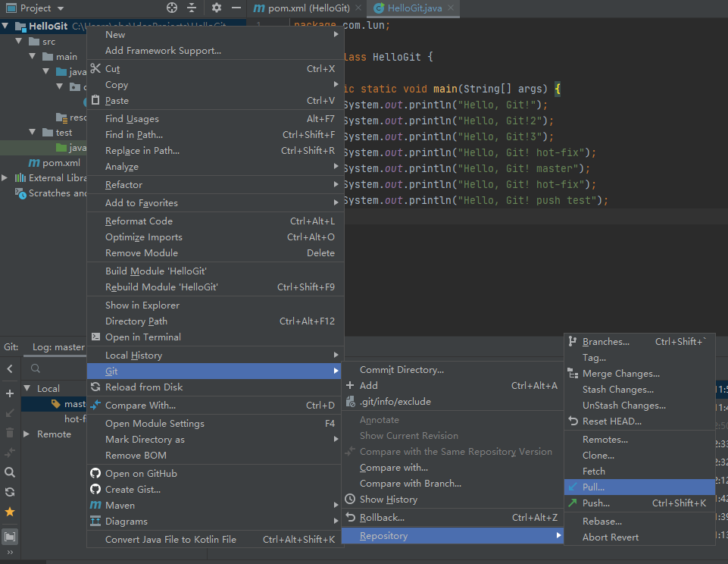Switch to the pom.xml (HelloGit) tab
The image size is (728, 564).
click(302, 8)
